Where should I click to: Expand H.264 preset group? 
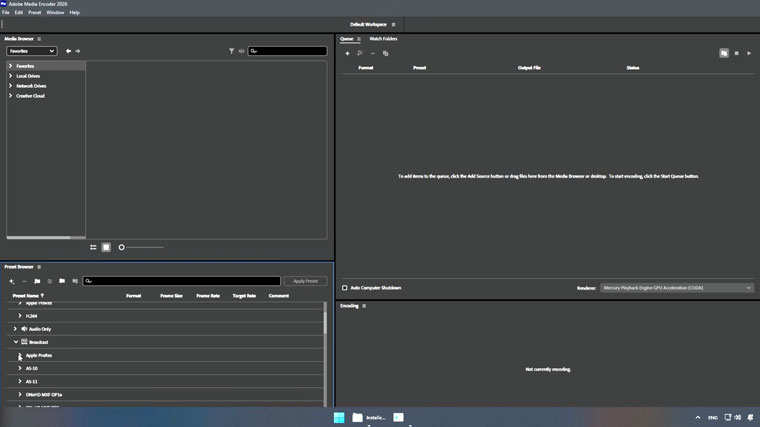20,316
